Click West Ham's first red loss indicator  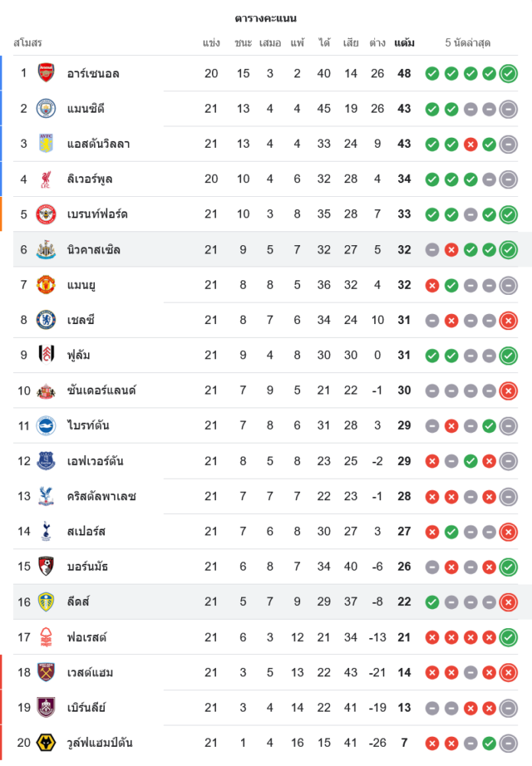(432, 673)
